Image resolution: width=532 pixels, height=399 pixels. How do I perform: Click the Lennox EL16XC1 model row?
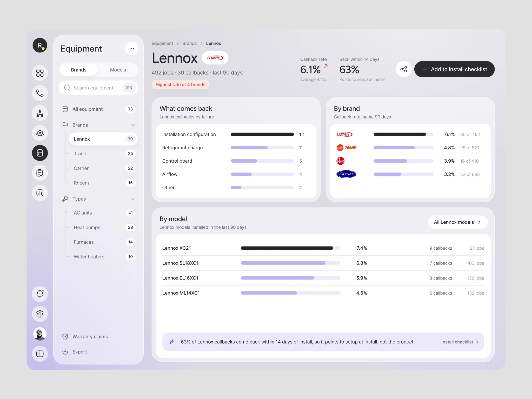tap(323, 278)
